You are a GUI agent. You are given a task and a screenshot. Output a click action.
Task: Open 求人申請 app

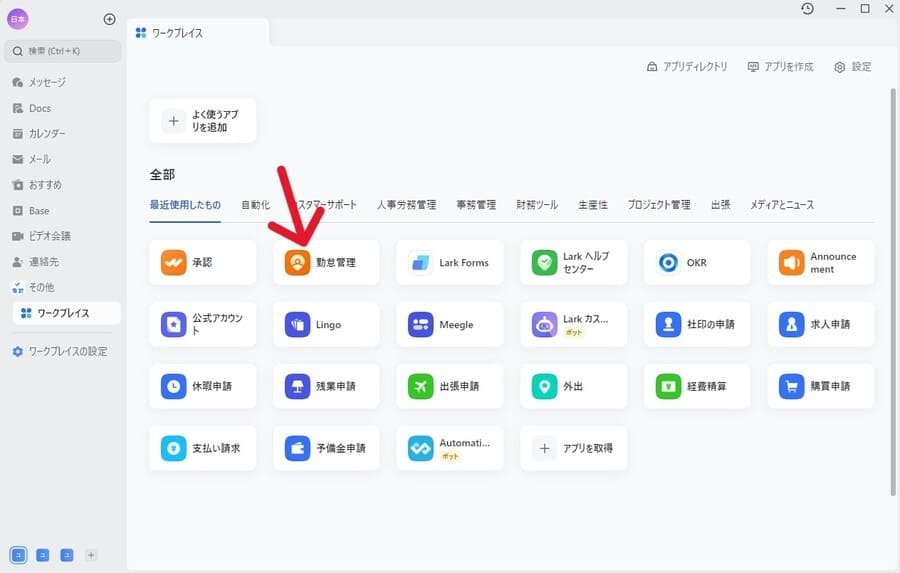821,324
